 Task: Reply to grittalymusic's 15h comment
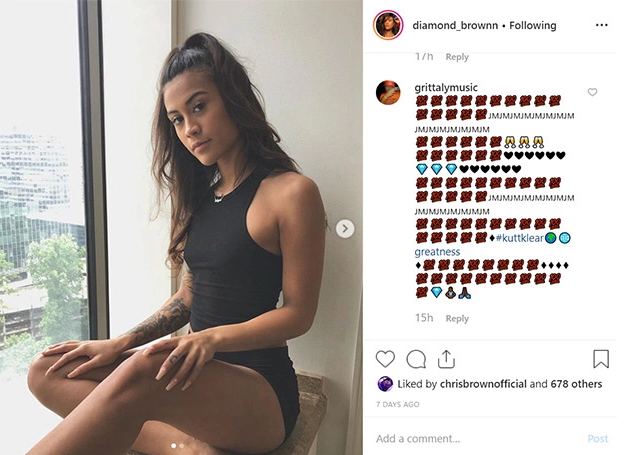(457, 319)
